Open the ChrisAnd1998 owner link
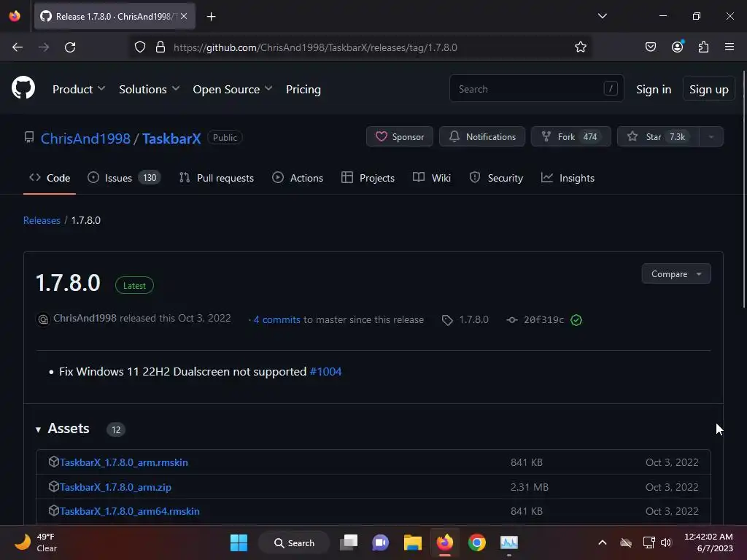The width and height of the screenshot is (747, 560). (x=85, y=138)
